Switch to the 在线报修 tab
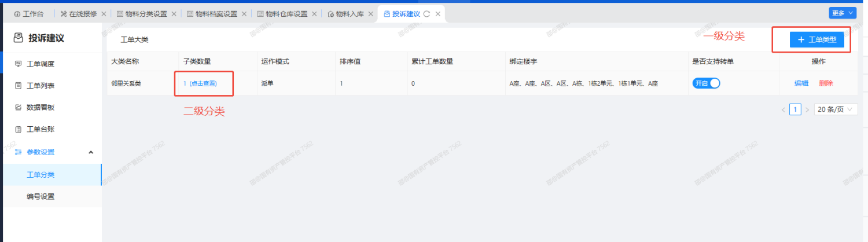The height and width of the screenshot is (242, 868). click(x=83, y=13)
